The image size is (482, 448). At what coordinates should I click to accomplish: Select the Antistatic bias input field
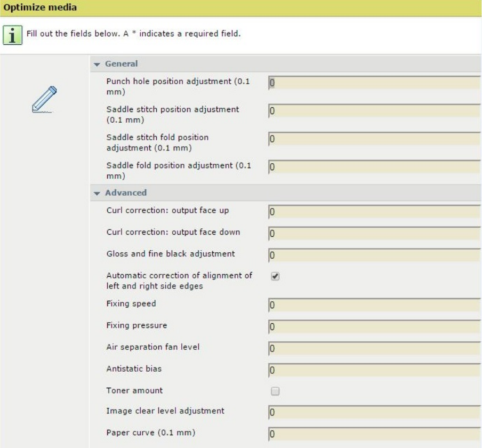(373, 370)
